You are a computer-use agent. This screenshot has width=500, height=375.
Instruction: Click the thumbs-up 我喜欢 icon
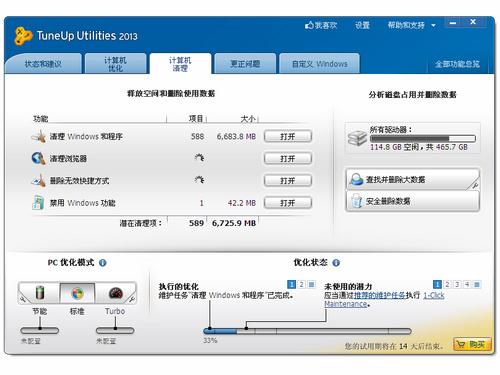(x=309, y=25)
